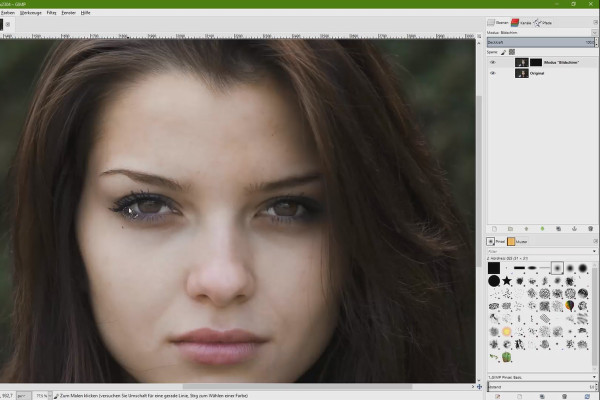Open the Werkzeuge menu
The height and width of the screenshot is (400, 600).
coord(31,13)
